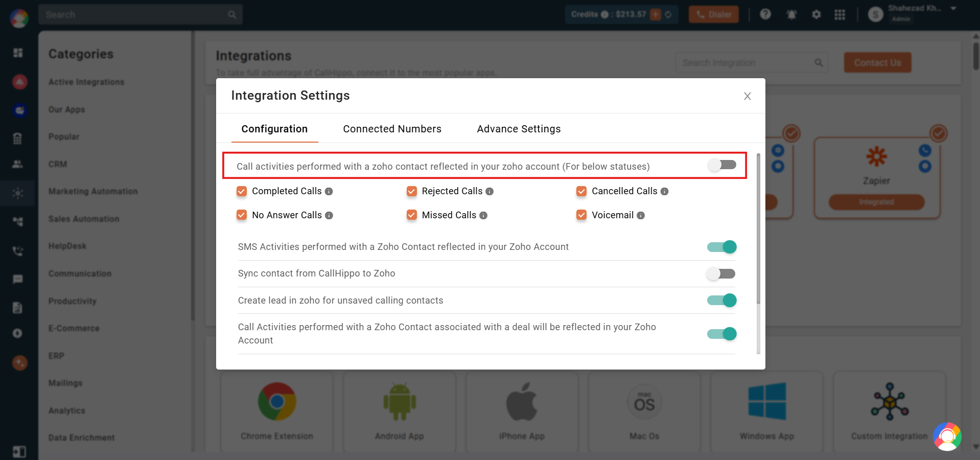980x460 pixels.
Task: Click the top Search field
Action: (140, 14)
